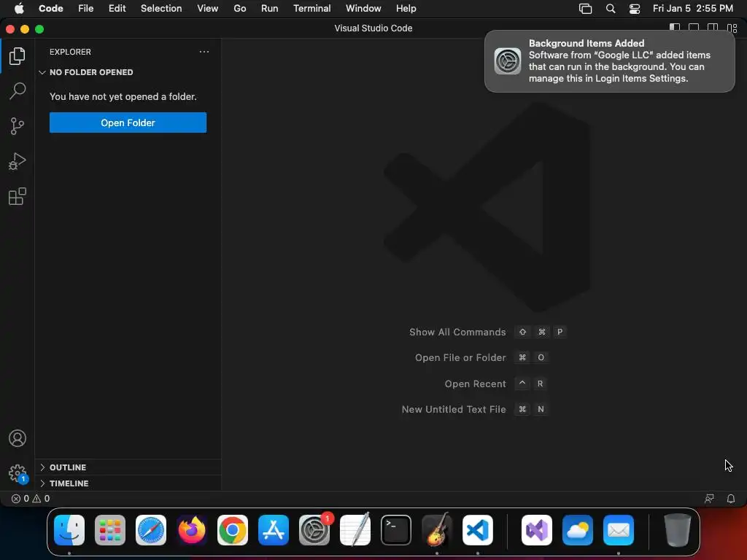Open the View menu
Viewport: 747px width, 560px height.
(207, 9)
